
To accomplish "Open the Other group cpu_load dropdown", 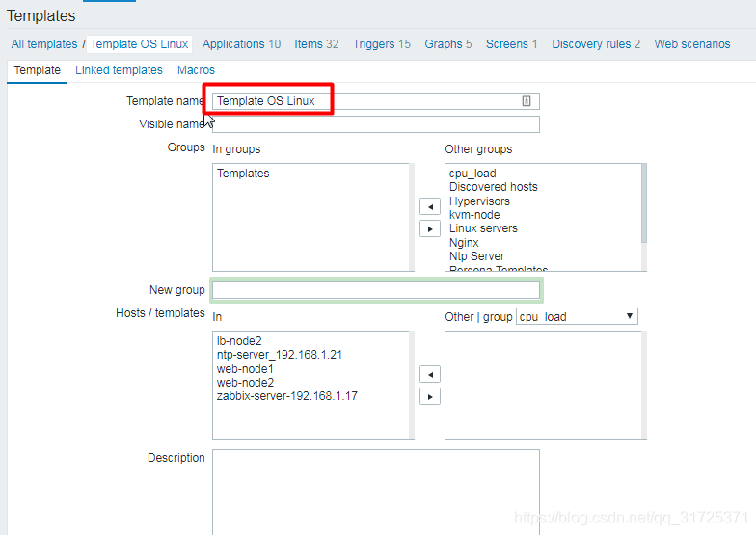I will pyautogui.click(x=577, y=316).
